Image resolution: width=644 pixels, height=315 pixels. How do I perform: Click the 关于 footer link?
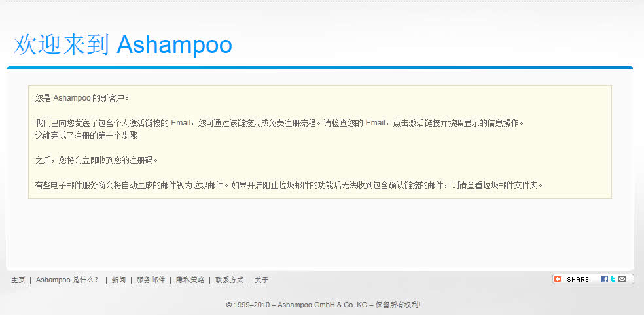coord(261,280)
